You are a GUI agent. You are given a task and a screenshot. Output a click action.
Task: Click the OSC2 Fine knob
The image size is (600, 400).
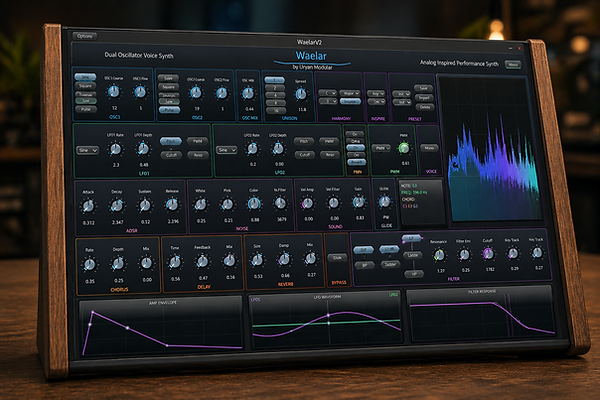click(x=222, y=93)
